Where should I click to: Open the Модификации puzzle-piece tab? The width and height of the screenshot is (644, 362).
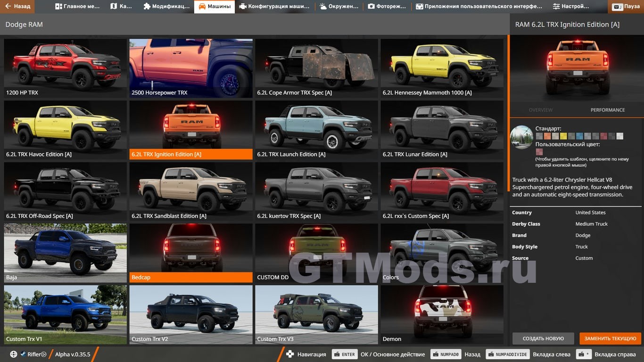click(166, 7)
